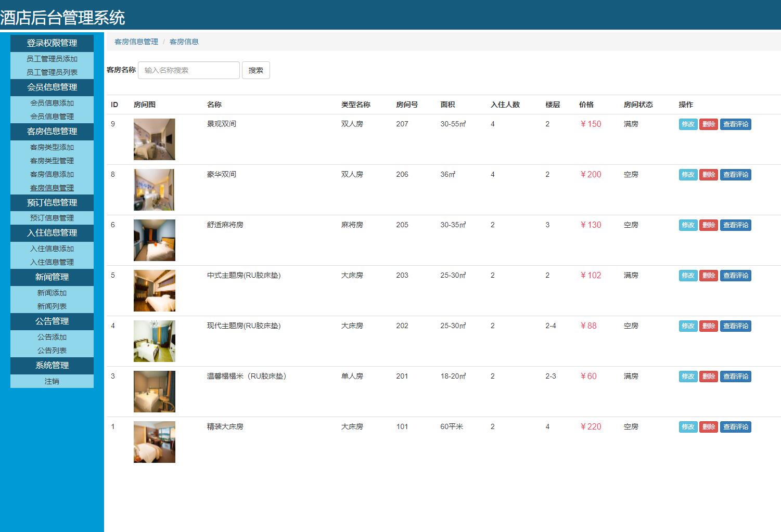
Task: Click 删除 button for 温馨榻榻米 room
Action: 708,376
